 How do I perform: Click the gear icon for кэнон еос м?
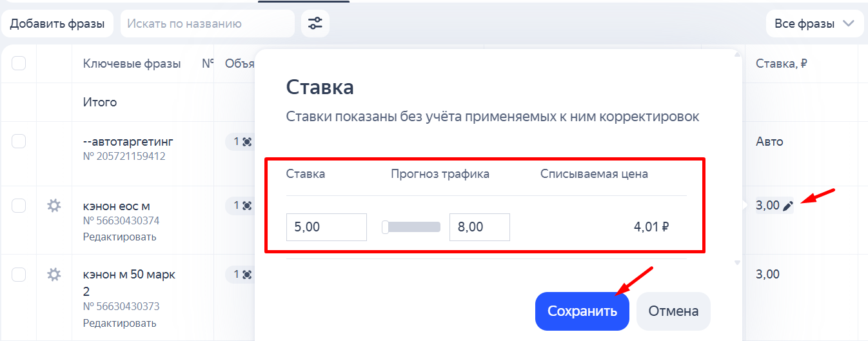pyautogui.click(x=54, y=206)
